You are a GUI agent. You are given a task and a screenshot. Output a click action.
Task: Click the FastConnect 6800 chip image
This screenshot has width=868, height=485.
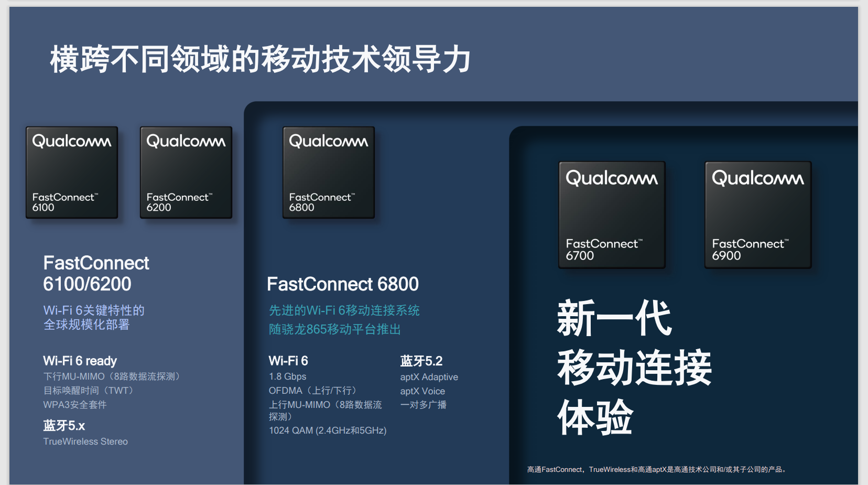(329, 173)
